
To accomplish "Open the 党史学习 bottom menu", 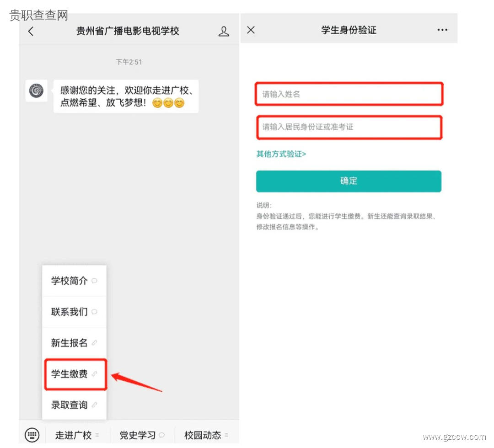I will pos(142,435).
